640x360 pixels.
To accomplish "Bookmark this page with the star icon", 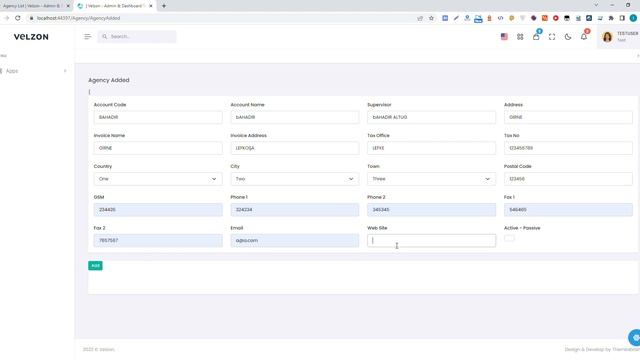I will coord(431,18).
